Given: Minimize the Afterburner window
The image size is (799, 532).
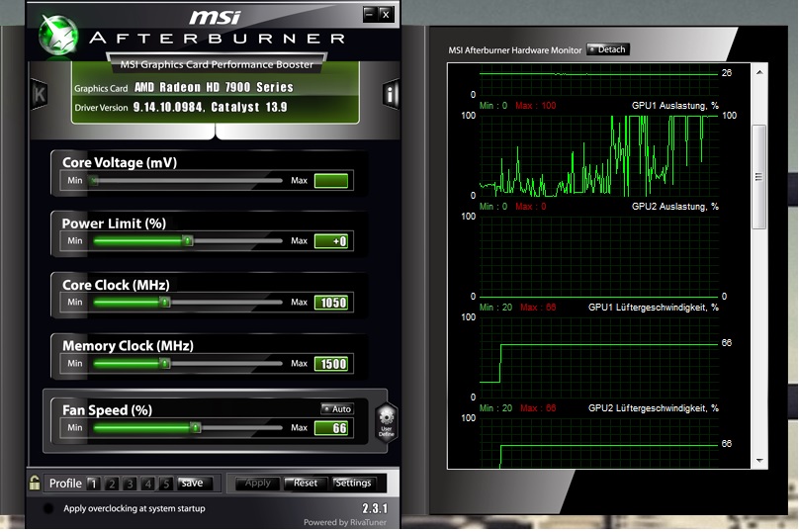Looking at the screenshot, I should click(370, 14).
